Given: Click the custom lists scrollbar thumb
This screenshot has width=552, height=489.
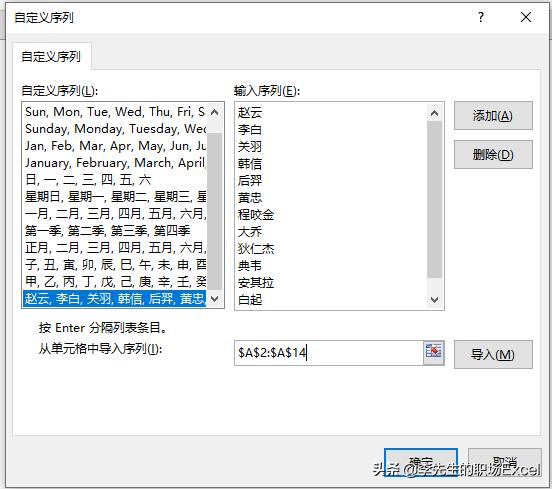Looking at the screenshot, I should click(x=214, y=211).
